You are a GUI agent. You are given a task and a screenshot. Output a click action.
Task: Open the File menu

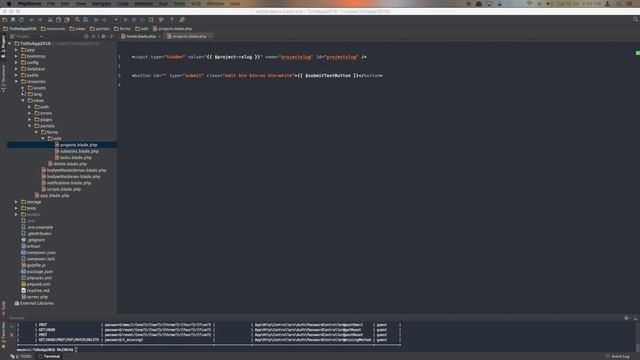click(x=51, y=4)
